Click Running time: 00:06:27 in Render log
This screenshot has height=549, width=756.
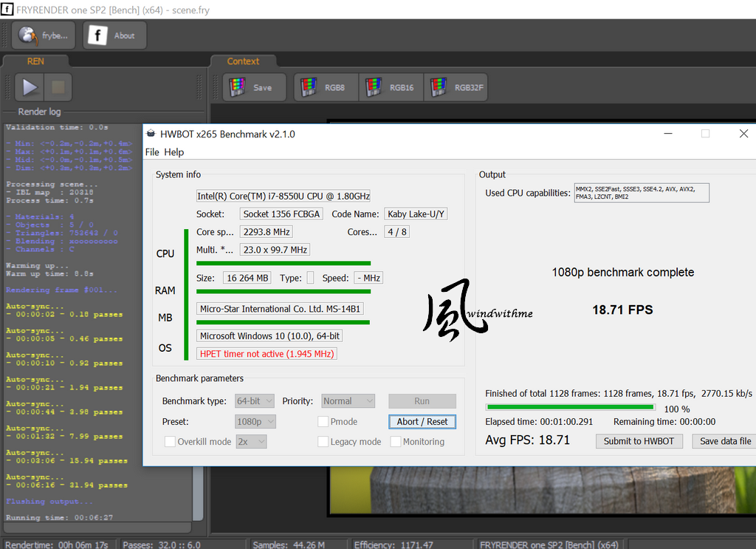tap(59, 517)
